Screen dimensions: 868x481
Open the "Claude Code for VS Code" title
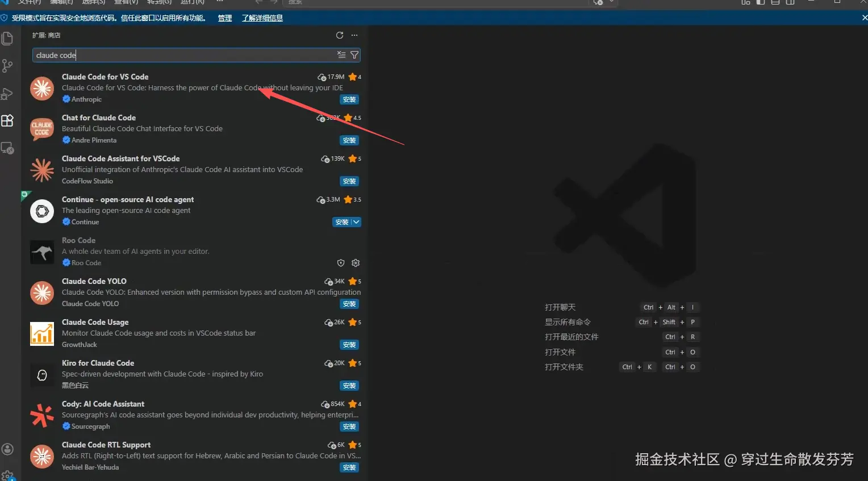105,77
